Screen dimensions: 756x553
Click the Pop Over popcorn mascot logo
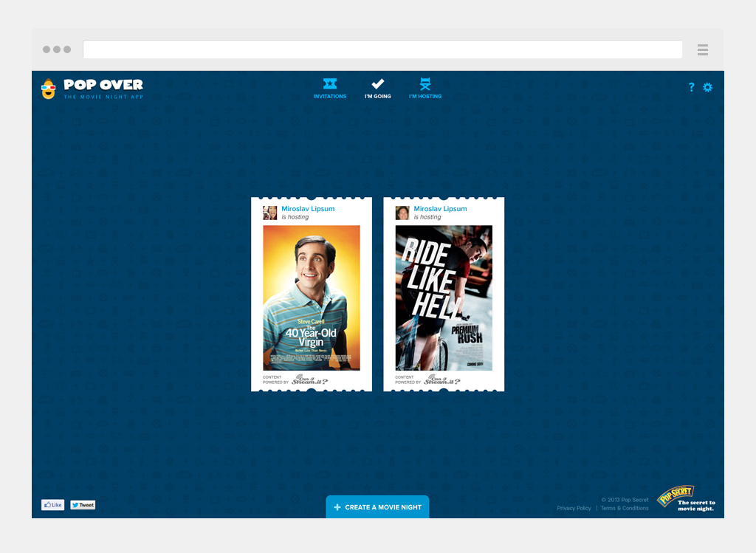click(49, 88)
